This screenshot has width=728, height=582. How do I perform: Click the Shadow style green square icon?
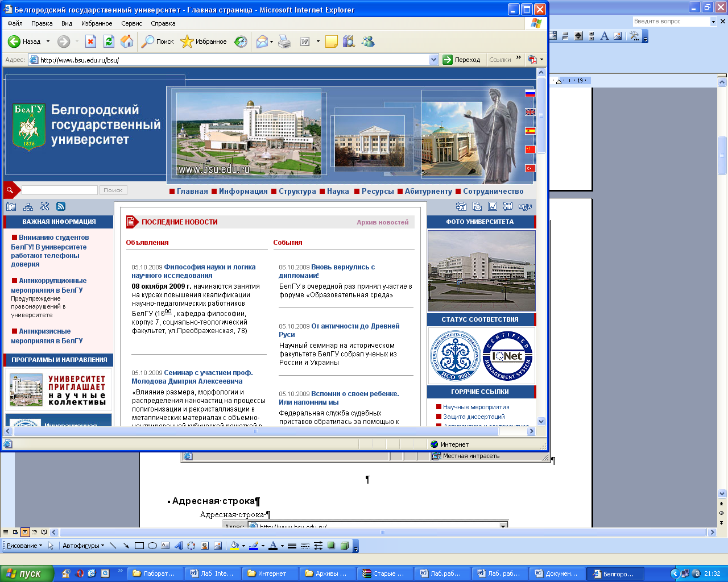coord(331,546)
